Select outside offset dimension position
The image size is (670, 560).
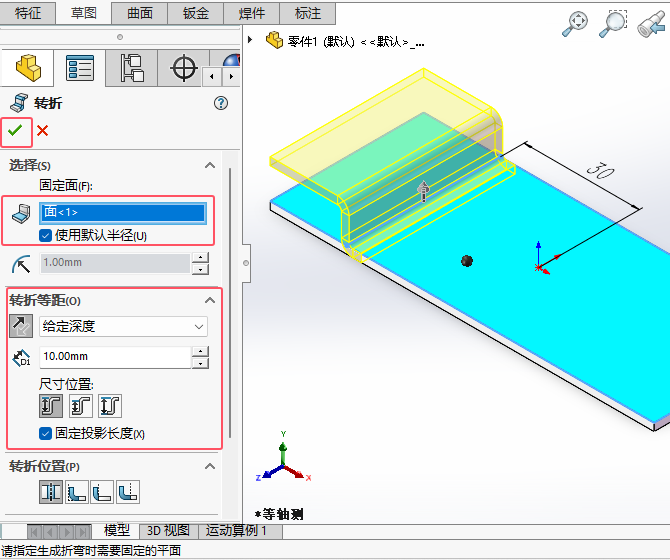[51, 406]
